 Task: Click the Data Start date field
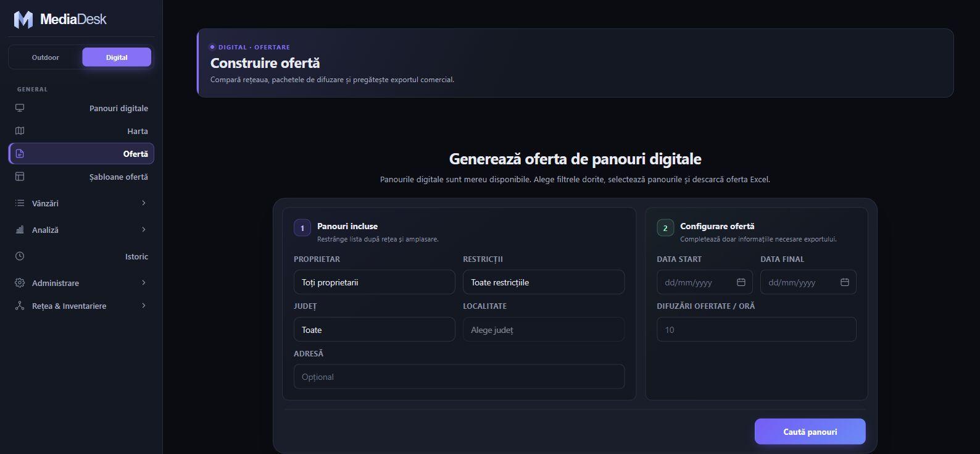[705, 282]
